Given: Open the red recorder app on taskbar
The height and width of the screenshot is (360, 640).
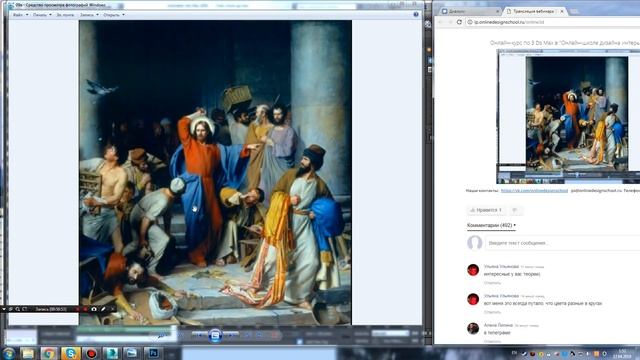Looking at the screenshot, I should pyautogui.click(x=91, y=353).
